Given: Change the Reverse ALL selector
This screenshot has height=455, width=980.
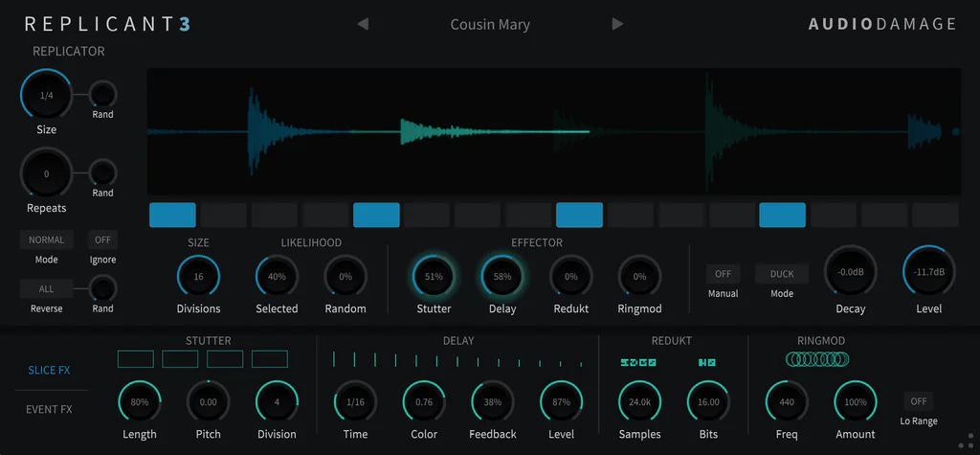Looking at the screenshot, I should (x=46, y=288).
